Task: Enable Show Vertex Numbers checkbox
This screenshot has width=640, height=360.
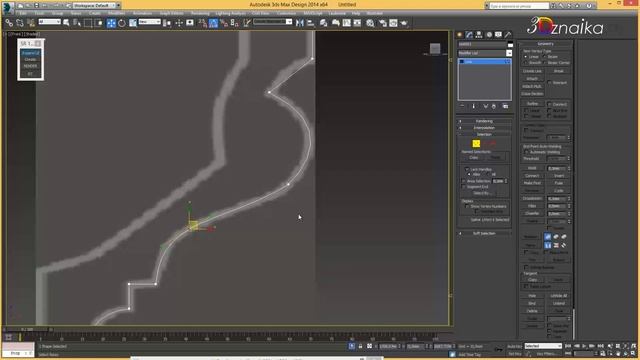Action: pyautogui.click(x=467, y=207)
